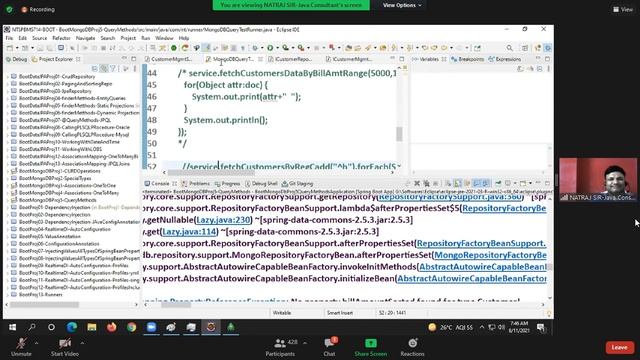The height and width of the screenshot is (360, 640).
Task: Open audio options caret beside Unmute
Action: click(x=36, y=343)
